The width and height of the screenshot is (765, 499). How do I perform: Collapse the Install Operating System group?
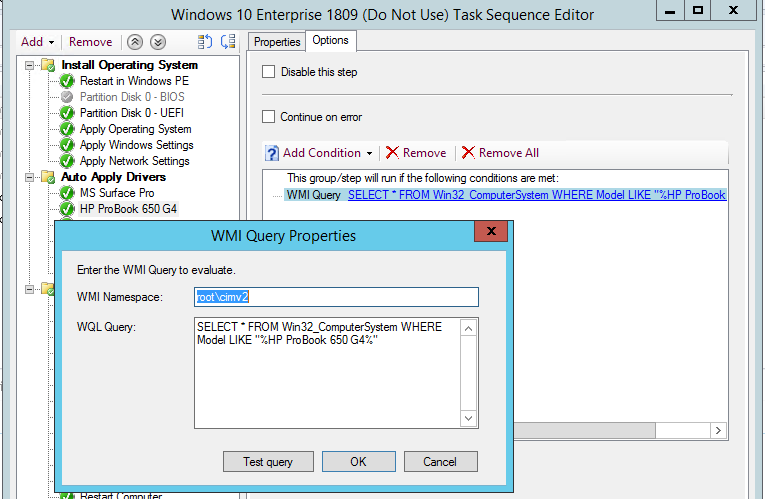tap(29, 65)
